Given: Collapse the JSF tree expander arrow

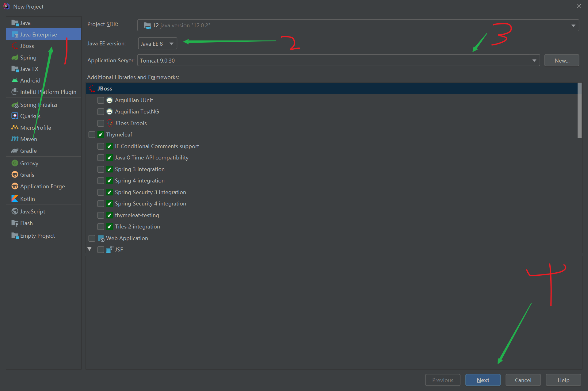Looking at the screenshot, I should (90, 249).
